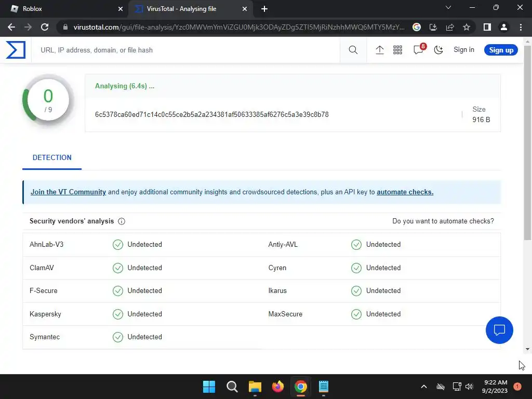Screen dimensions: 532x399
Task: View site information lock icon
Action: [x=65, y=27]
